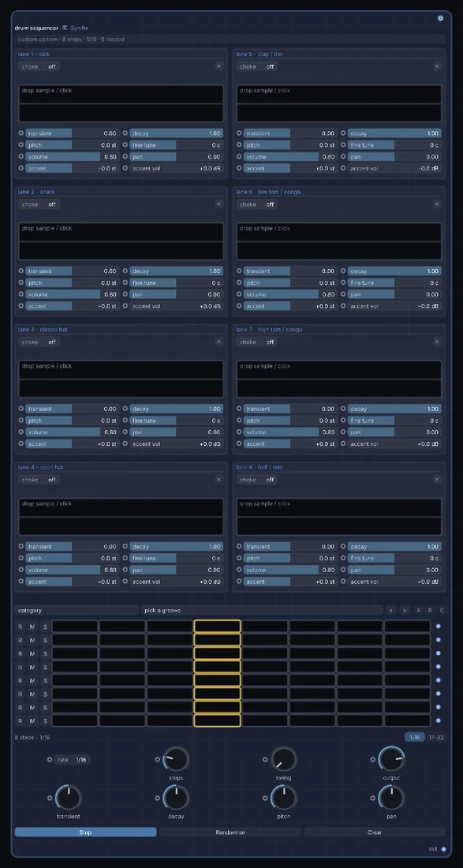Click the global pan knob

[392, 798]
